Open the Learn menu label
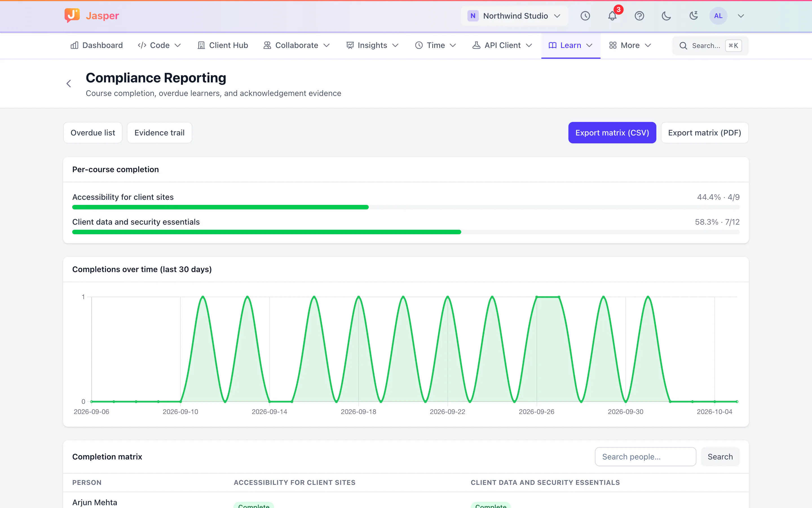This screenshot has width=812, height=508. 570,45
